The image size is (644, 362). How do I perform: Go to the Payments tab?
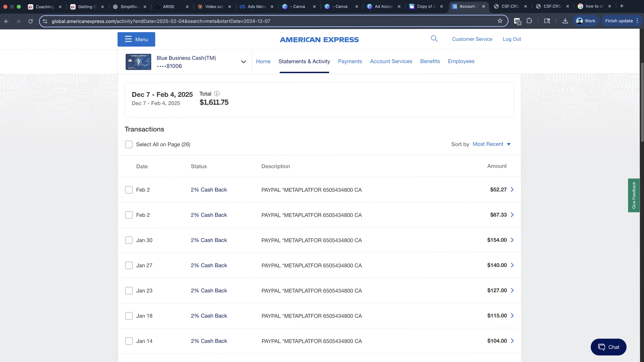pyautogui.click(x=350, y=62)
